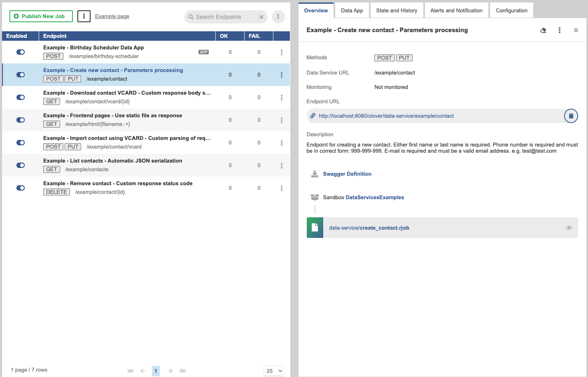
Task: Open the three-dot menu next to Publish New Job
Action: point(84,16)
